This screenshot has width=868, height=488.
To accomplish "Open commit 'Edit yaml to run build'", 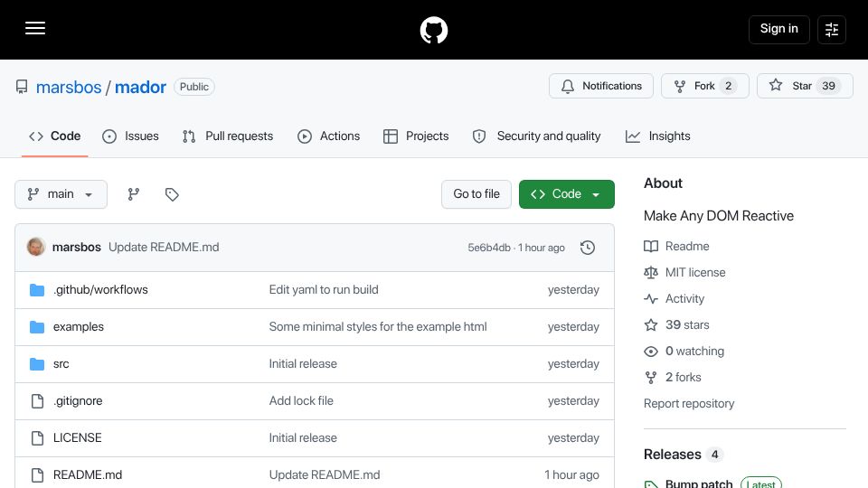I will tap(324, 290).
